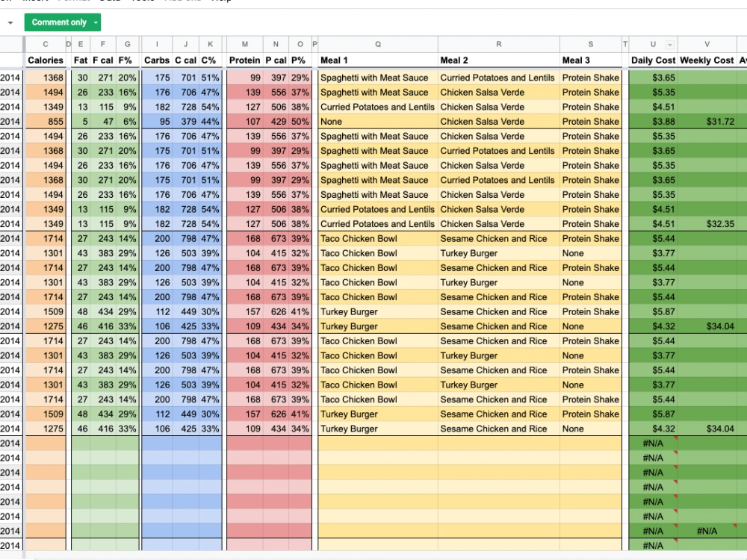Image resolution: width=747 pixels, height=560 pixels.
Task: Select column N header
Action: (276, 44)
